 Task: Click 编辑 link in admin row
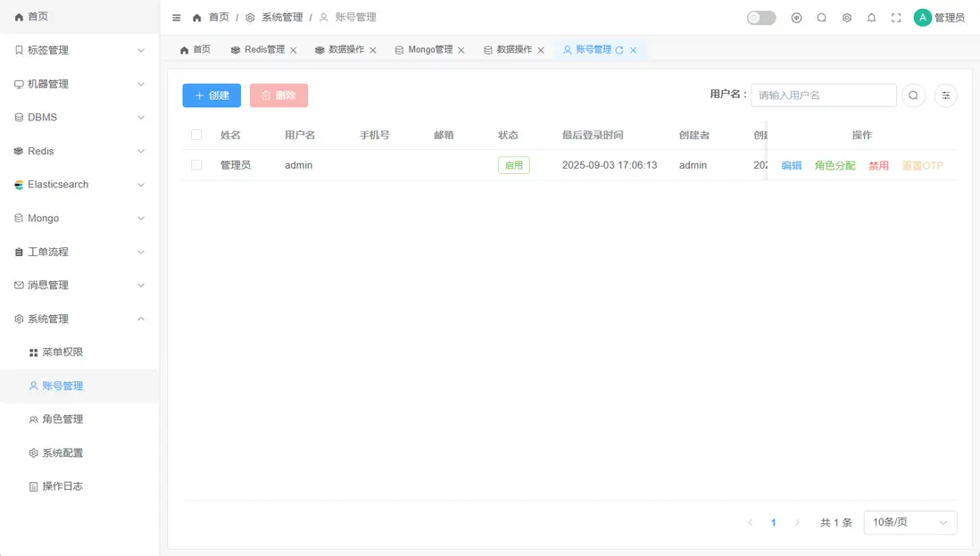792,166
